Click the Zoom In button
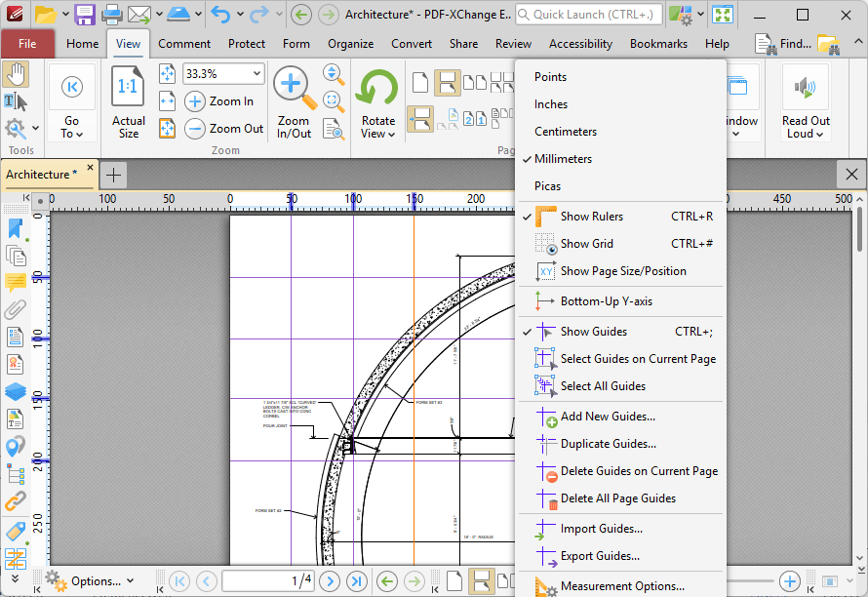 (219, 101)
